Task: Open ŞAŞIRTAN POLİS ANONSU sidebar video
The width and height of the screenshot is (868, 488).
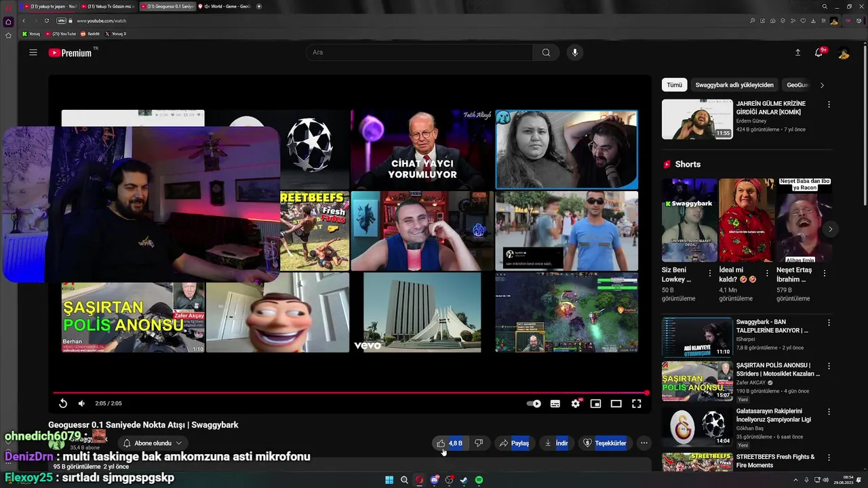Action: tap(697, 380)
